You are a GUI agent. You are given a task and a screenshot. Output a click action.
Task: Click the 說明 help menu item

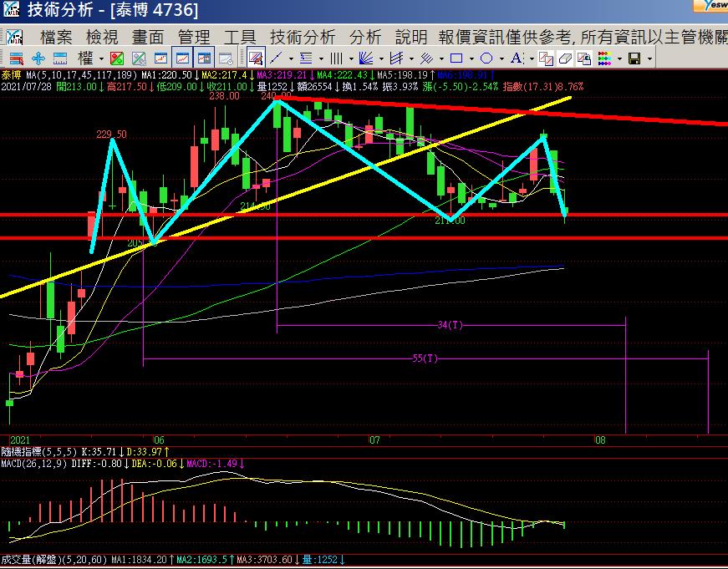(410, 37)
